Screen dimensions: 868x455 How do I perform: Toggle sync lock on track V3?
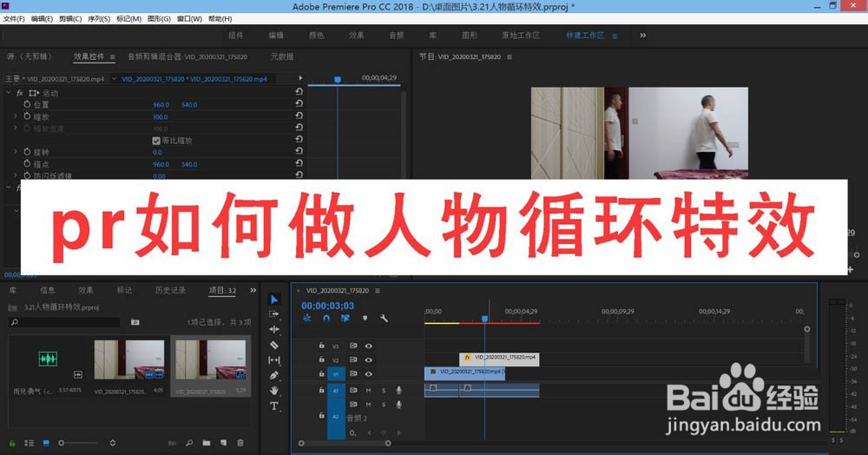tap(353, 346)
